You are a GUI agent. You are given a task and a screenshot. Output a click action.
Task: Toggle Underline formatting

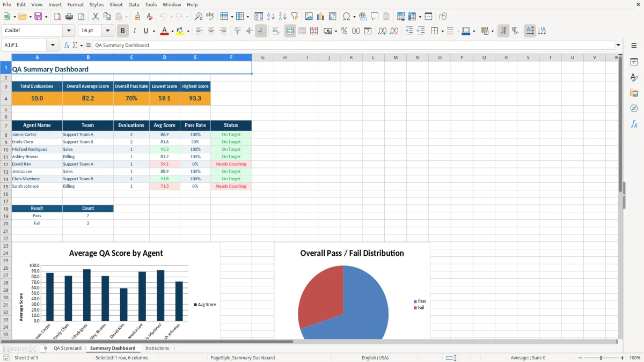click(146, 31)
